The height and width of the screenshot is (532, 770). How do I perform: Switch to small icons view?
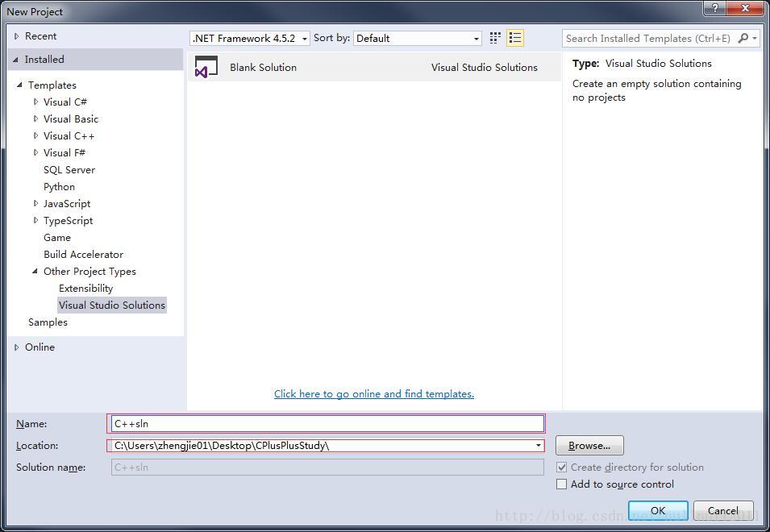click(x=495, y=38)
